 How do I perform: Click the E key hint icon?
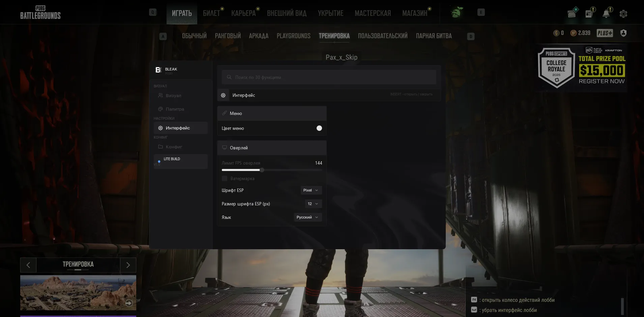481,12
